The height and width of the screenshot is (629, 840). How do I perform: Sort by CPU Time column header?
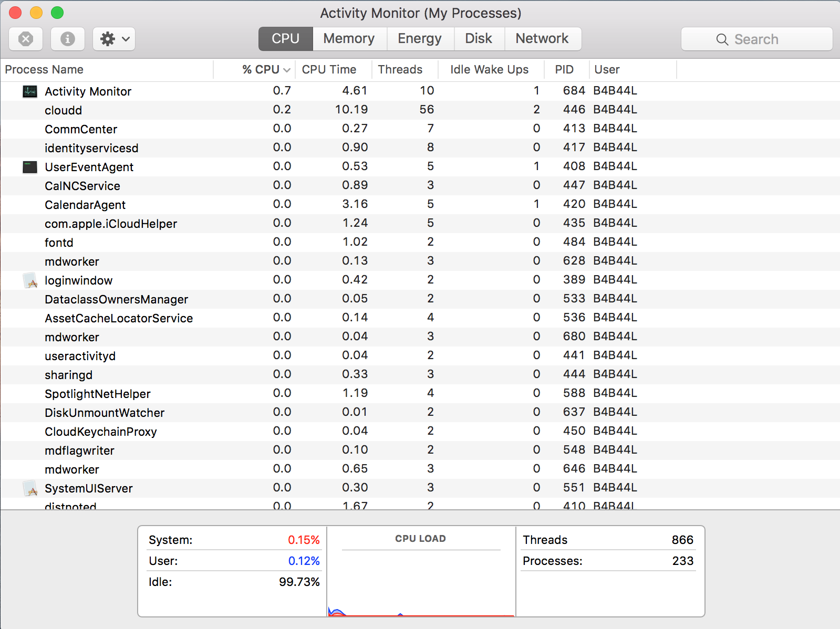334,69
